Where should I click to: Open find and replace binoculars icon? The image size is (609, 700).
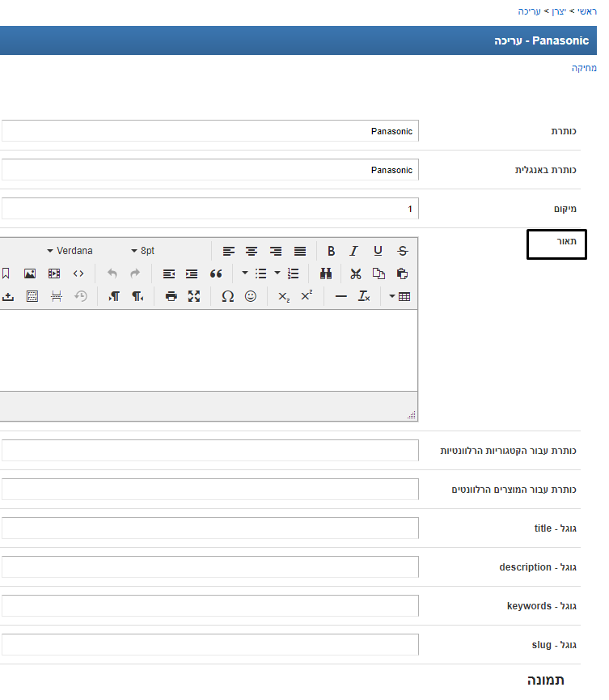pos(326,274)
